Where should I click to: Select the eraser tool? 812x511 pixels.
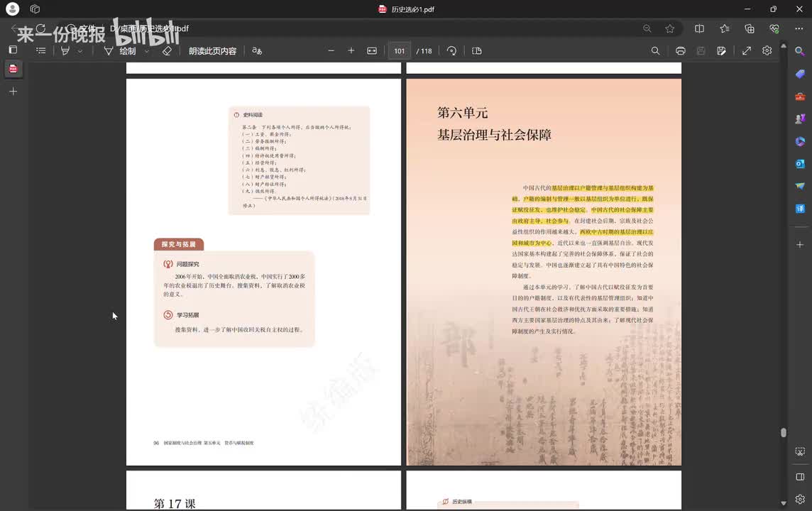(x=167, y=50)
